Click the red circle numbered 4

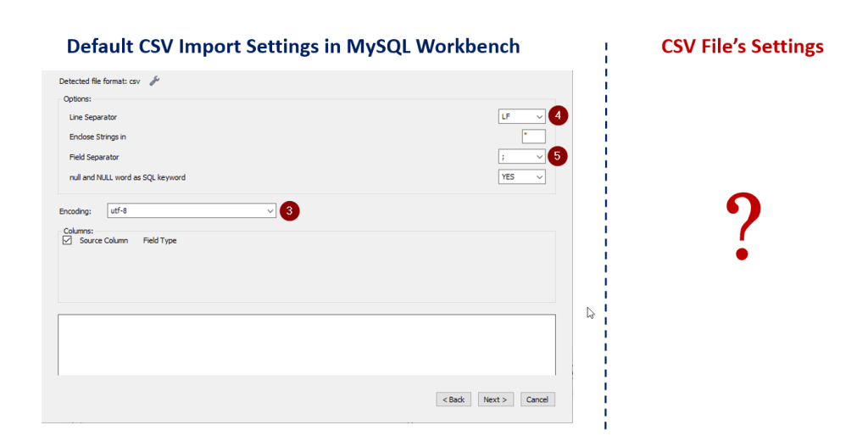click(x=558, y=116)
